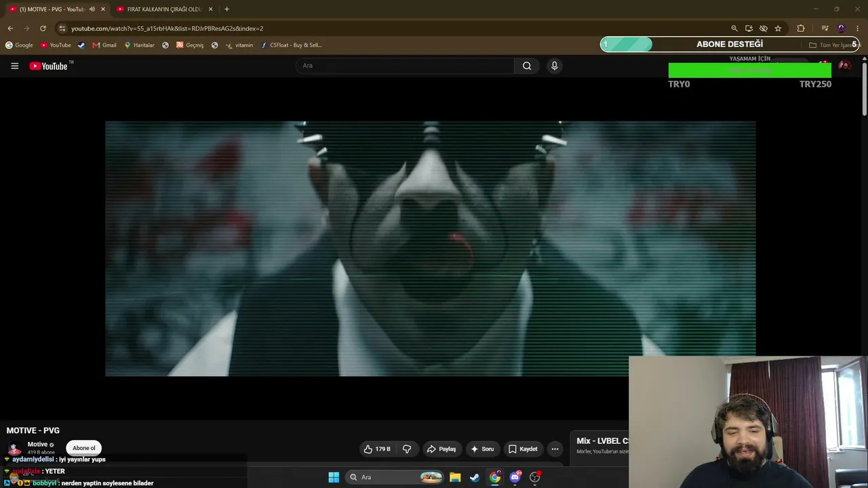The height and width of the screenshot is (488, 868).
Task: Switch to Chrome in the taskbar
Action: click(x=495, y=477)
